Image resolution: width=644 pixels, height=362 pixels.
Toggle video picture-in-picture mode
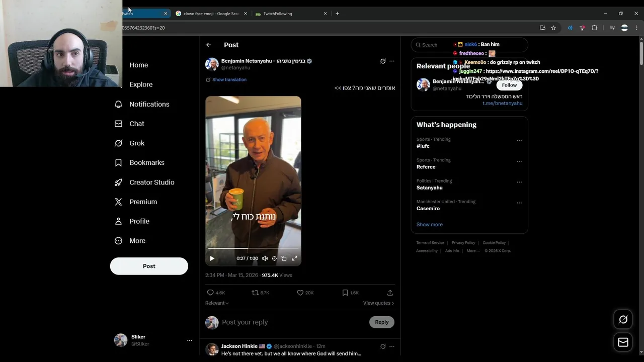284,258
